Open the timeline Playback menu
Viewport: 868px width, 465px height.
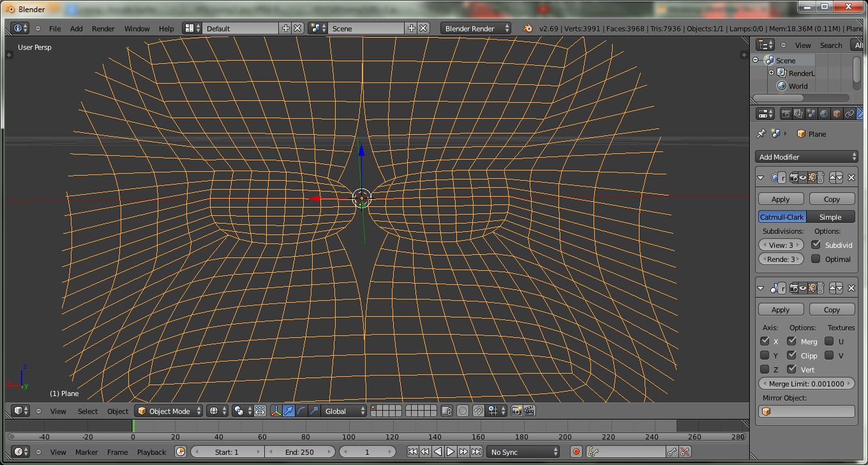[x=151, y=452]
